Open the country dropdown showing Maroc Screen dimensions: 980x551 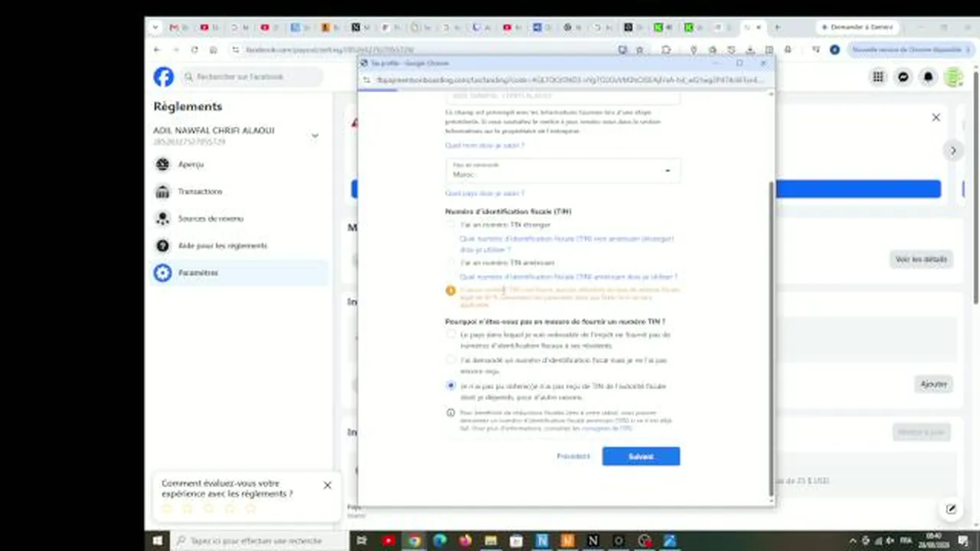coord(563,171)
